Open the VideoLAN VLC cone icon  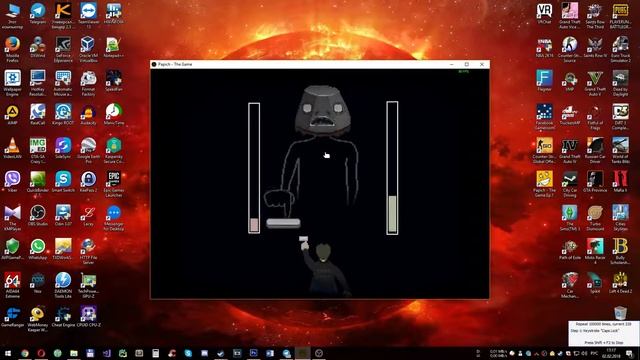point(12,148)
